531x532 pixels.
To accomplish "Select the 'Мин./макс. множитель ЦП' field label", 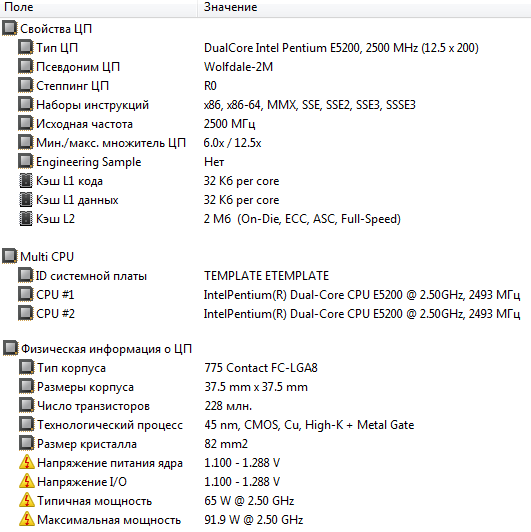I will (x=111, y=143).
